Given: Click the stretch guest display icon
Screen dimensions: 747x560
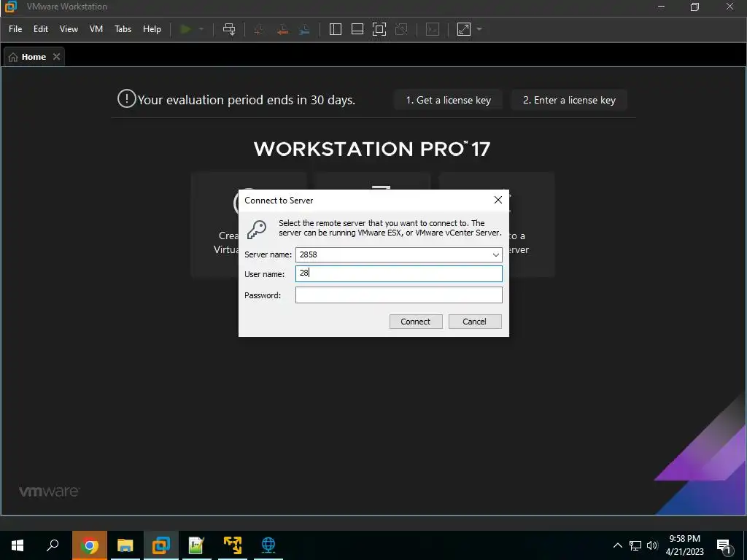Looking at the screenshot, I should pyautogui.click(x=464, y=29).
